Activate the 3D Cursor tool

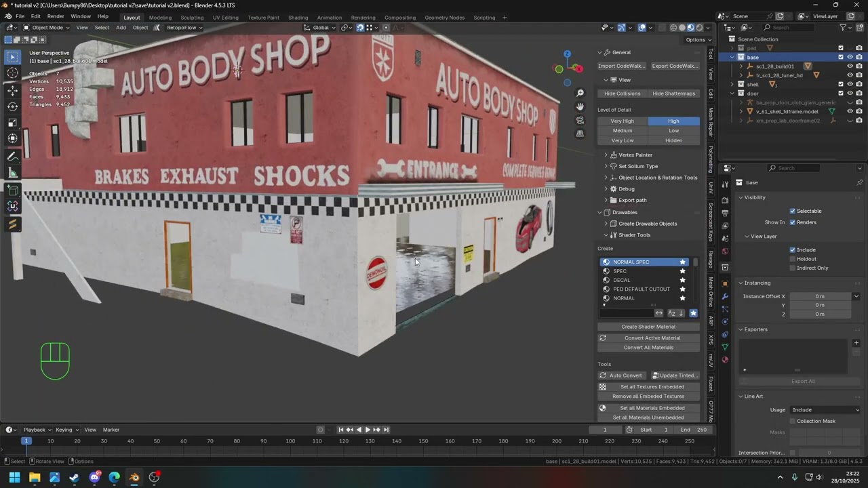pos(13,73)
